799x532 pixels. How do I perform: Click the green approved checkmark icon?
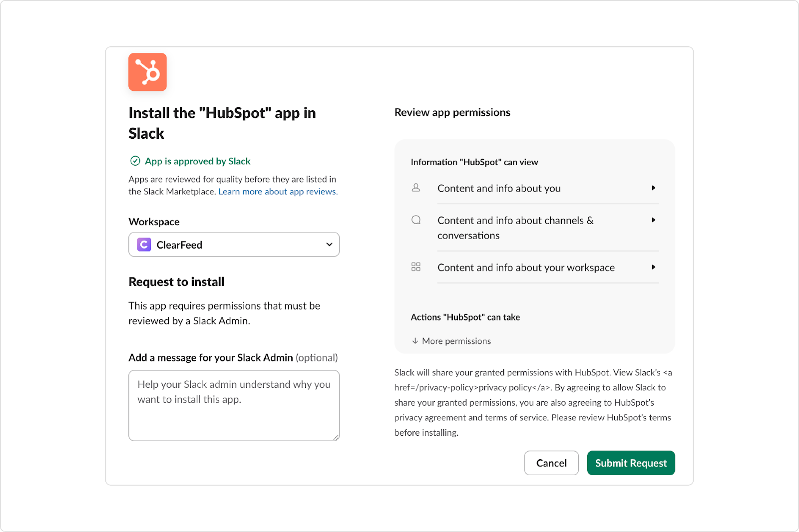click(x=135, y=161)
